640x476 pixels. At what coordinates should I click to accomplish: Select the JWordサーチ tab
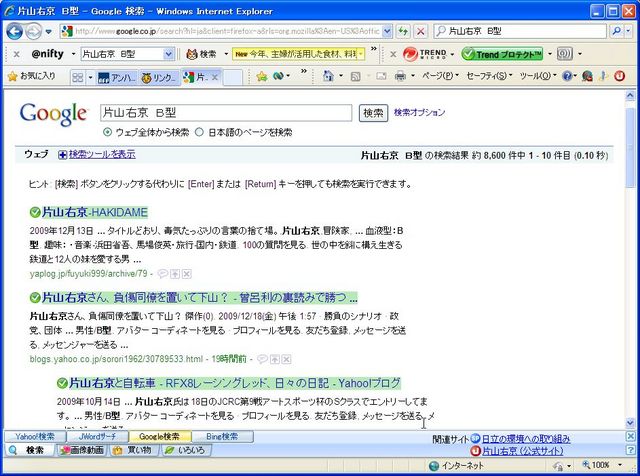[97, 436]
